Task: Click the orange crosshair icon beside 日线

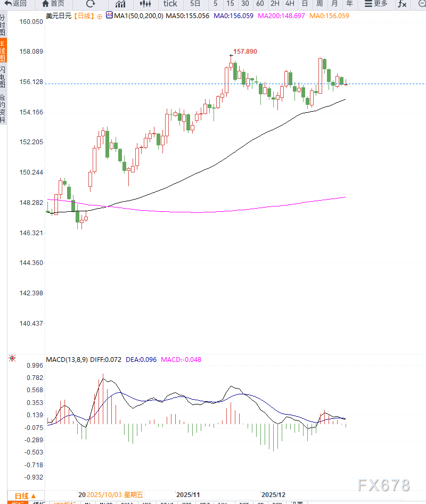Action: tap(99, 16)
